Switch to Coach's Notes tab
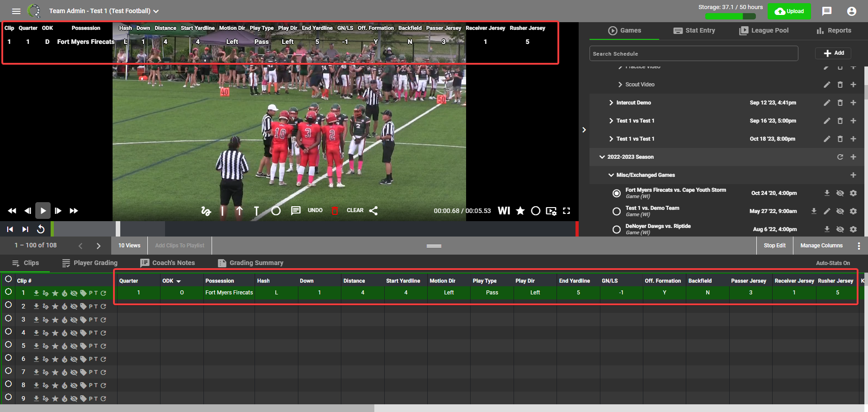The image size is (868, 412). coord(168,263)
